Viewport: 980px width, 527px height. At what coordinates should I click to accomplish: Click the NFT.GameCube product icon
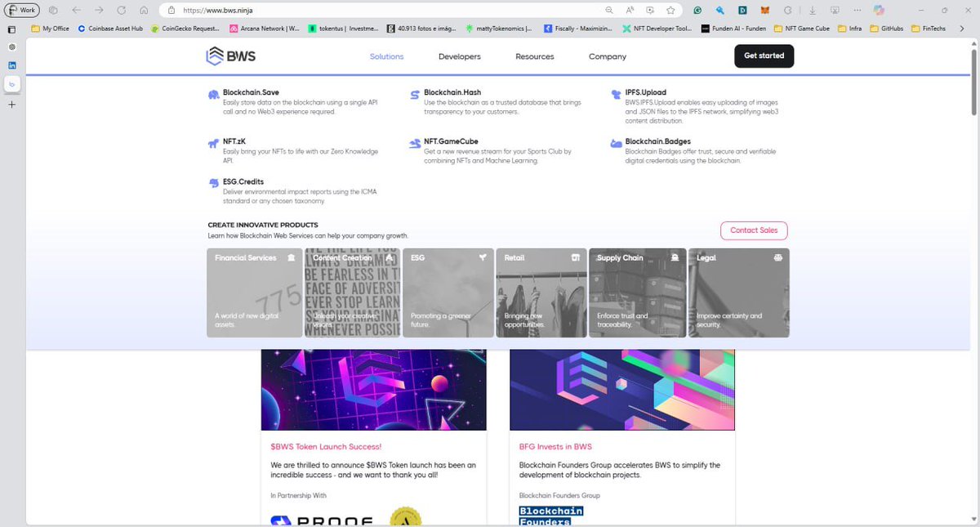point(415,143)
